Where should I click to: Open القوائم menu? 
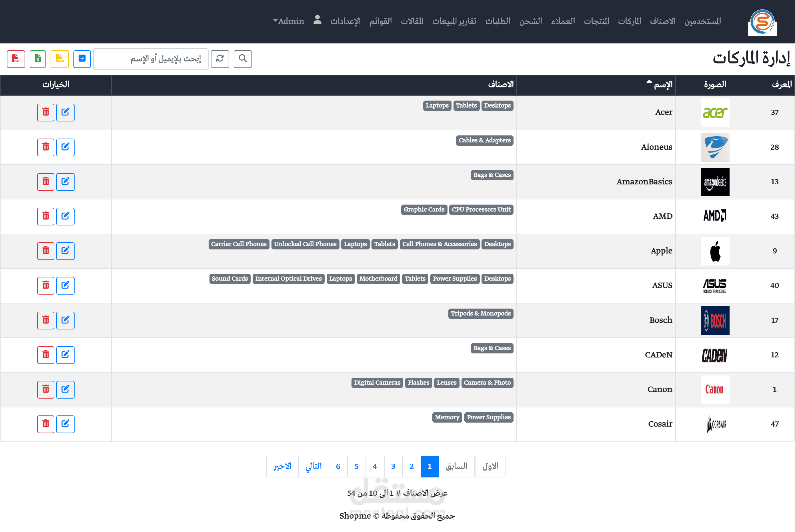381,21
